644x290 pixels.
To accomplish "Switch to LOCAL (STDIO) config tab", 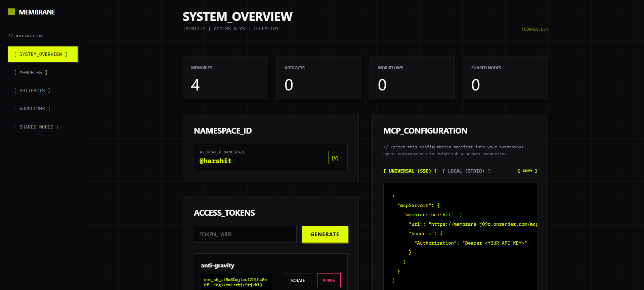I will (x=466, y=171).
